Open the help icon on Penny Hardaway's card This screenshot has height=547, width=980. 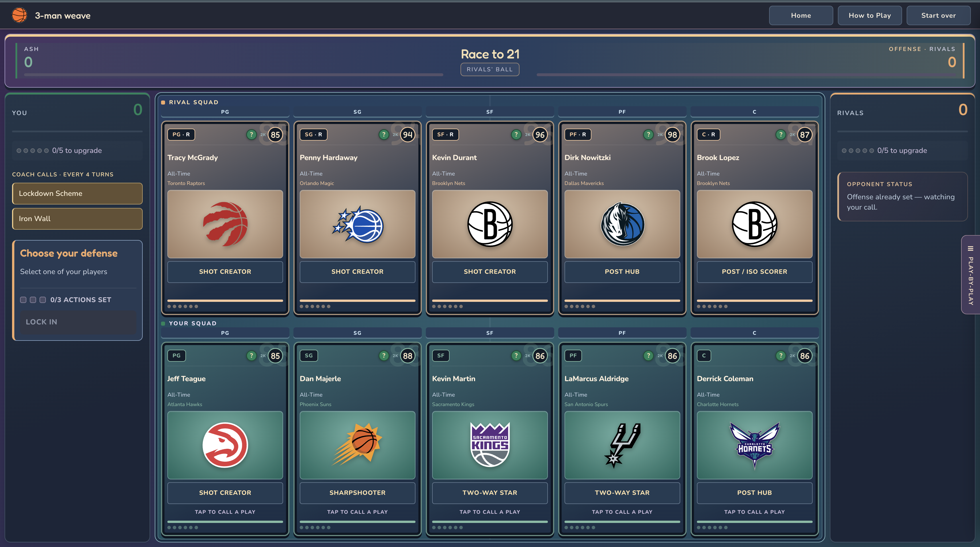coord(383,134)
